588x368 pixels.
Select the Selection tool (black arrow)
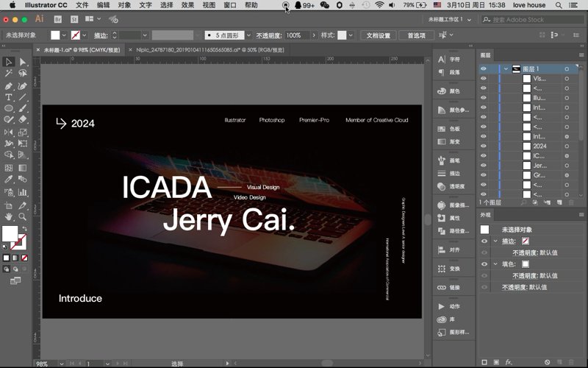[x=9, y=62]
